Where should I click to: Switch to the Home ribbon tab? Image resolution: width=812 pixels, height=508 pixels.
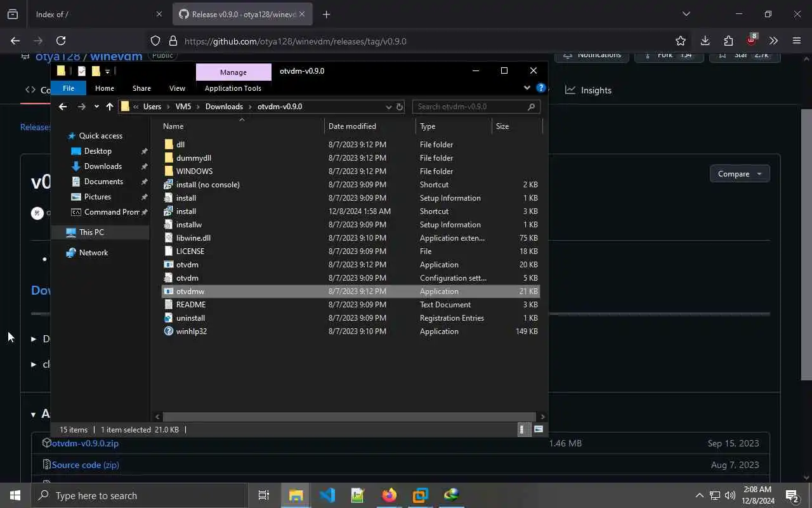click(x=104, y=88)
